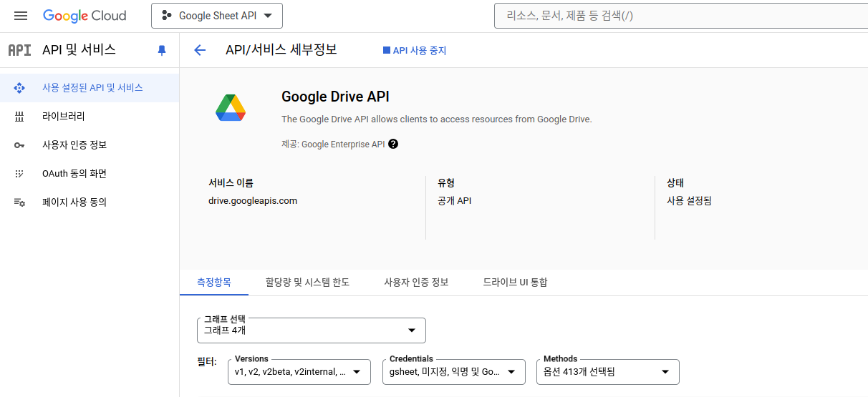Screen dimensions: 868x397
Task: Click the library grid icon
Action: [x=19, y=117]
